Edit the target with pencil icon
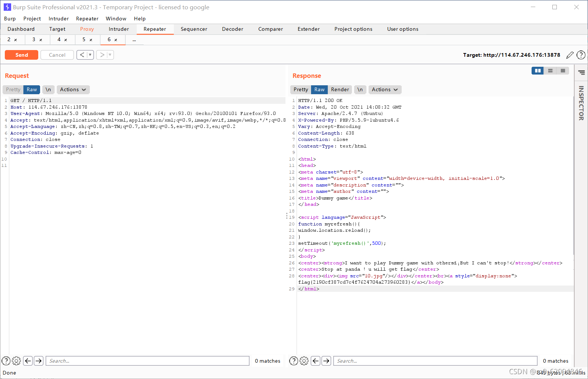Screen dimensions: 588x379 click(570, 55)
